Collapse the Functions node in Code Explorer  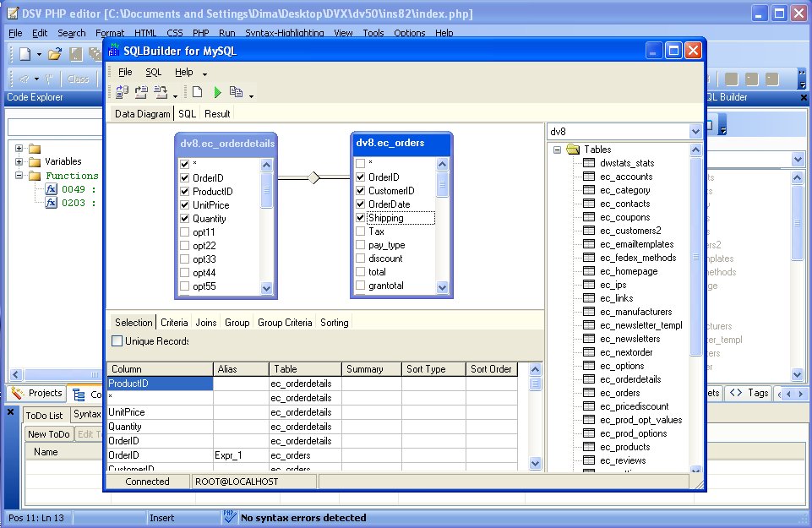(19, 175)
